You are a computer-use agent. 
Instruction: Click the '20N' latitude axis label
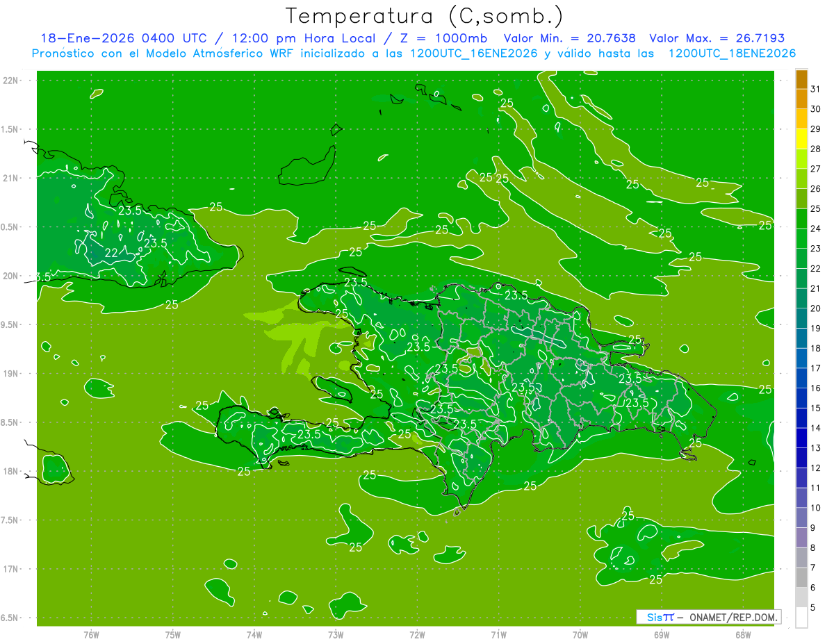(11, 276)
